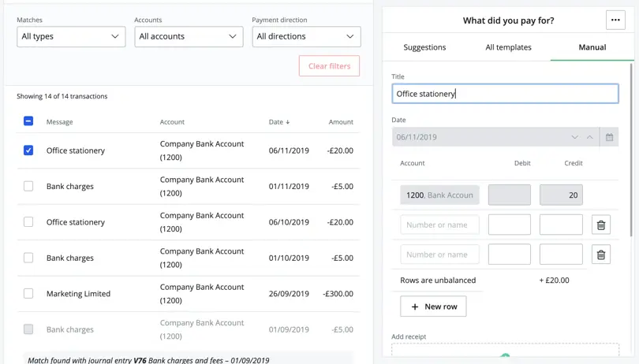
Task: Click the third row credit field
Action: click(561, 254)
